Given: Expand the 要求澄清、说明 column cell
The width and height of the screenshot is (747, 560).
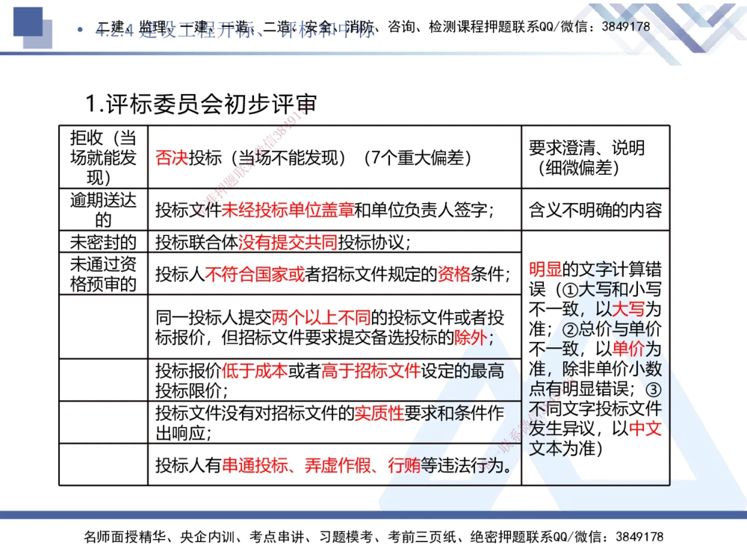Looking at the screenshot, I should 592,158.
